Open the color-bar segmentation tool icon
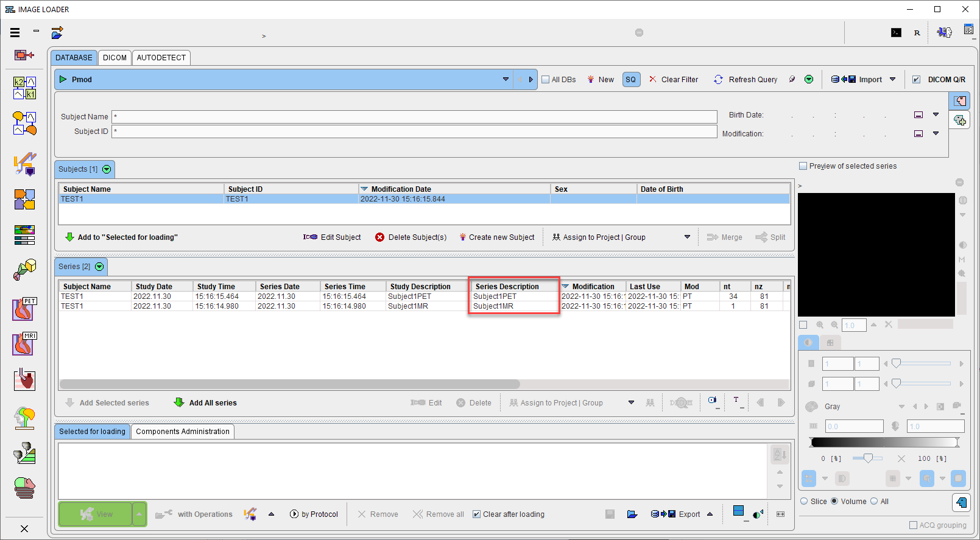 24,234
